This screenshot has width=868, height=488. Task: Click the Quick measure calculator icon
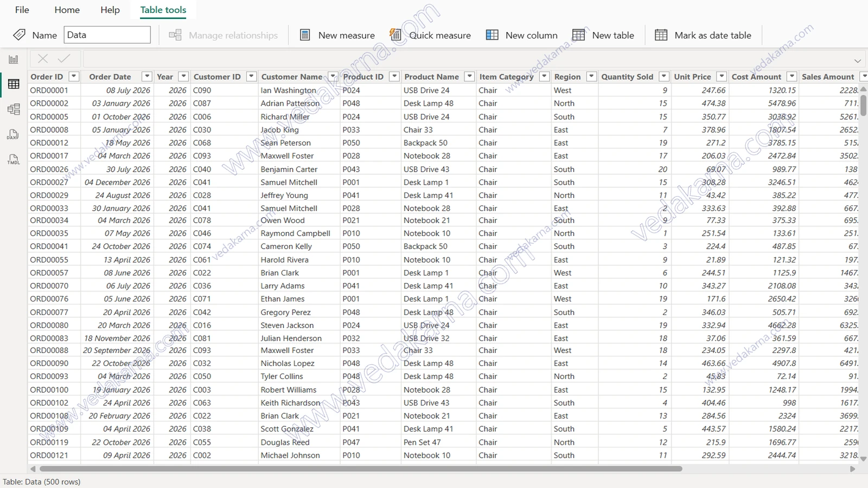click(x=395, y=35)
